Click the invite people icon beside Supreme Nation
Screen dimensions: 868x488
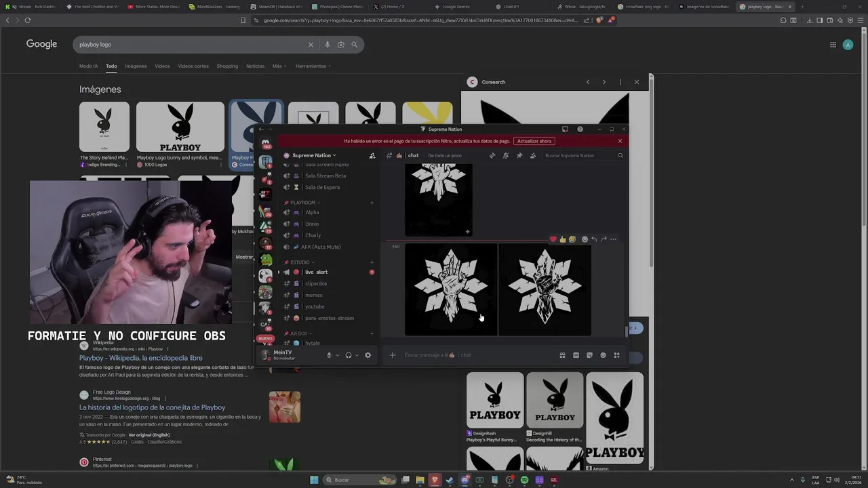[x=372, y=156]
